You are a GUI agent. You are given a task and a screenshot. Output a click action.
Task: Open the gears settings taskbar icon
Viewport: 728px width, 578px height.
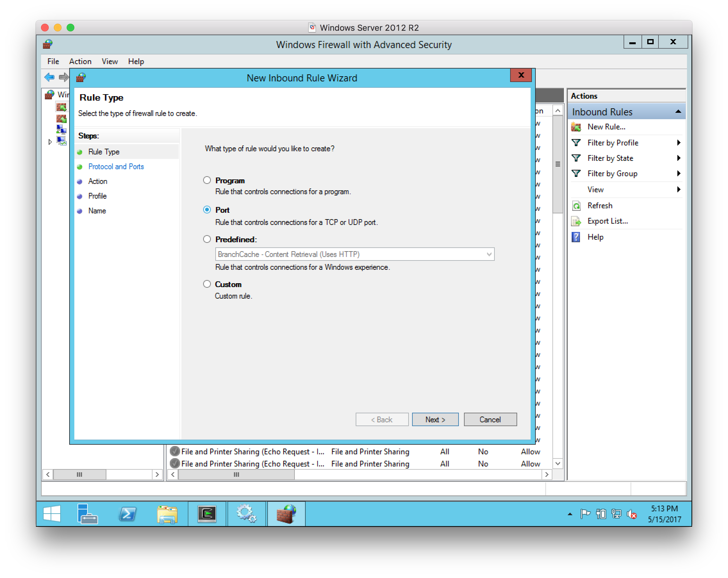click(x=246, y=514)
